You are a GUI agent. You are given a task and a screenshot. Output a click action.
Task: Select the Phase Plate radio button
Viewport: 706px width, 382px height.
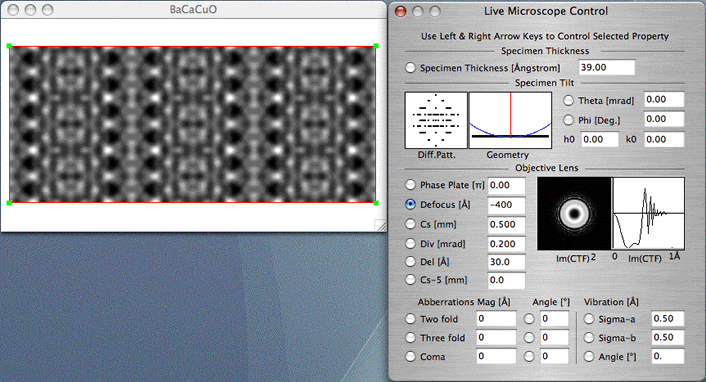click(410, 185)
